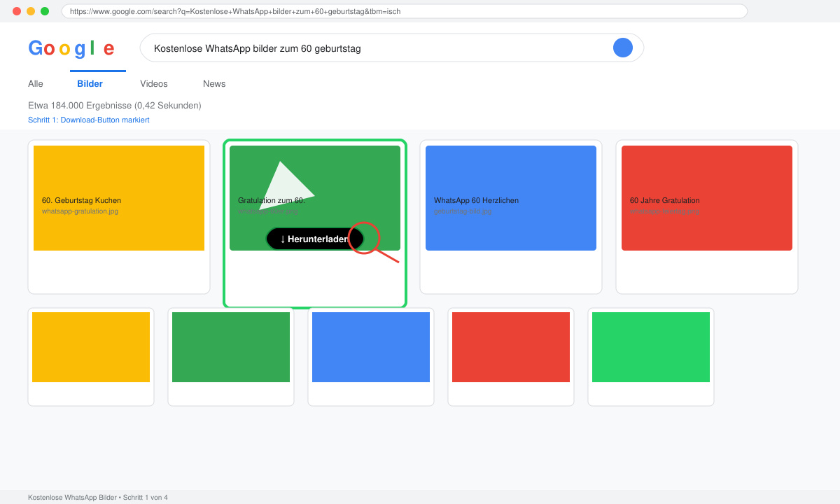
Task: Open the blue WhatsApp 60 Herzlichen image
Action: (511, 198)
